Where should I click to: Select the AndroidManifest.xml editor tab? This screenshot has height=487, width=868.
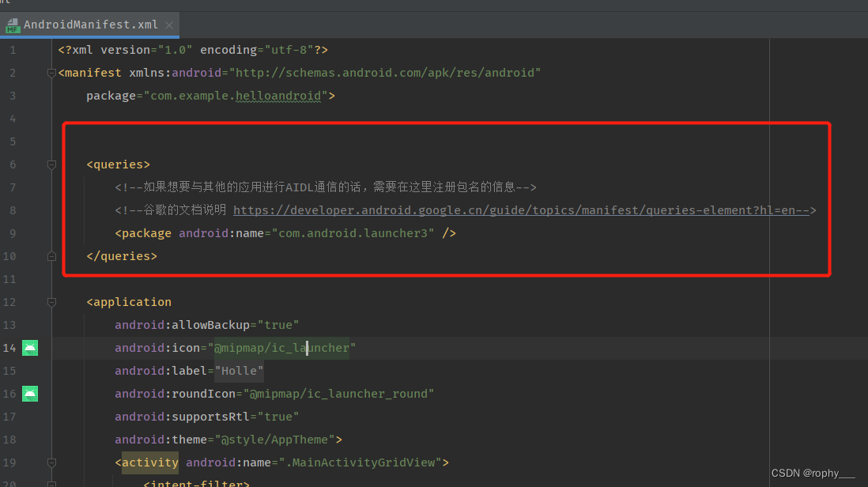[x=87, y=25]
